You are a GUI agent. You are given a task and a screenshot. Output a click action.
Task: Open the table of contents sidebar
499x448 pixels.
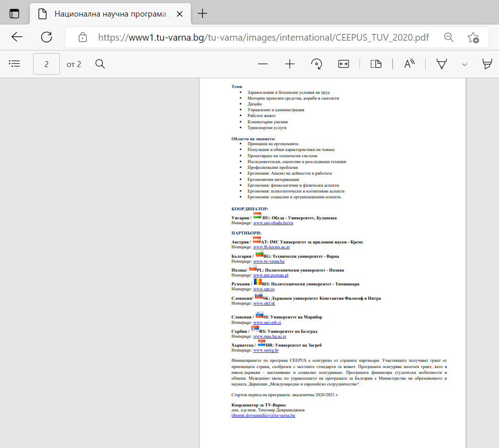click(x=15, y=64)
